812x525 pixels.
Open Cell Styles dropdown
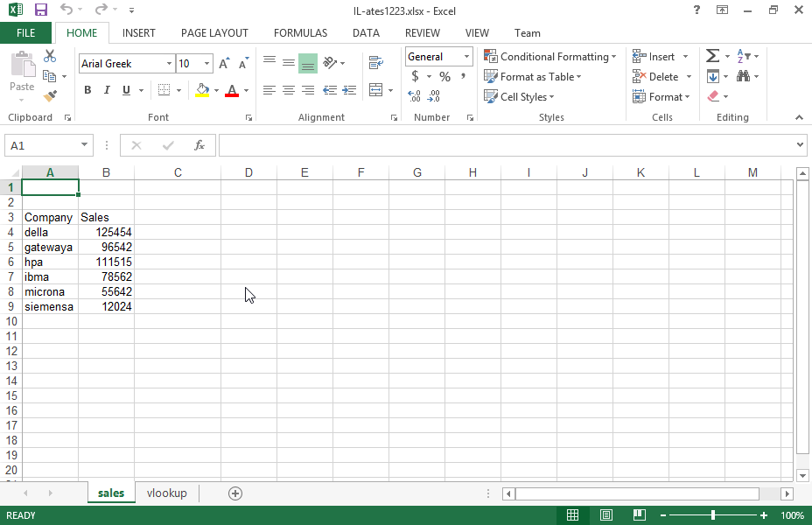[x=519, y=97]
